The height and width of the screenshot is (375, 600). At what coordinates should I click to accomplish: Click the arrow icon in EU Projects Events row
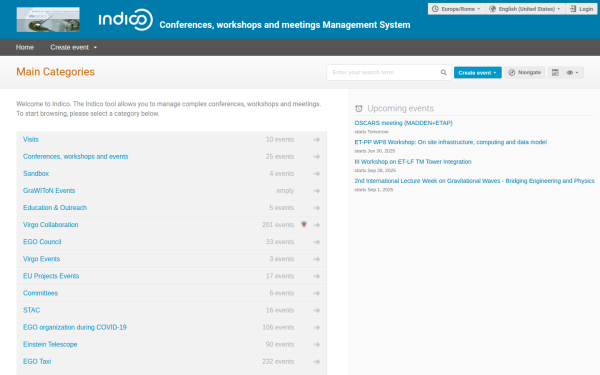(x=316, y=276)
